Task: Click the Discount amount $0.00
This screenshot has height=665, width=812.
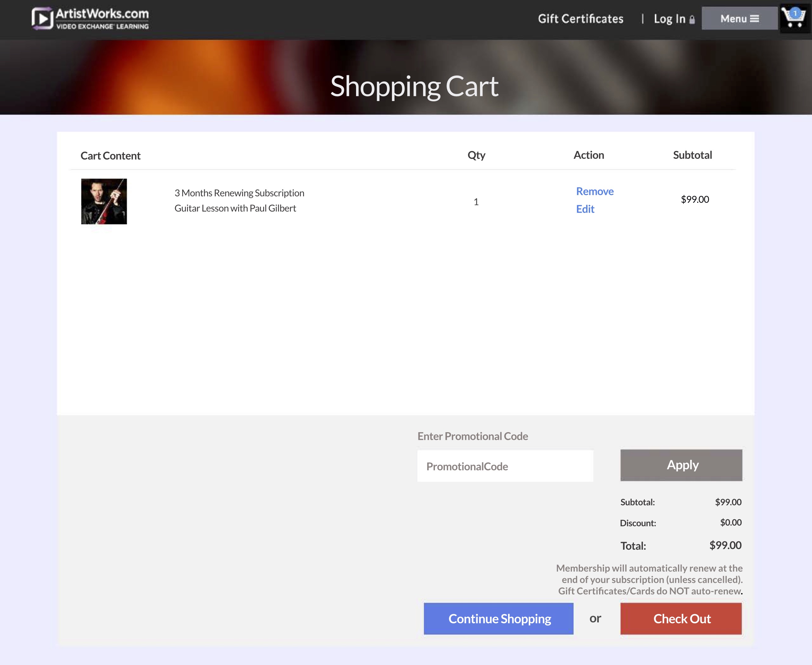Action: pos(731,523)
